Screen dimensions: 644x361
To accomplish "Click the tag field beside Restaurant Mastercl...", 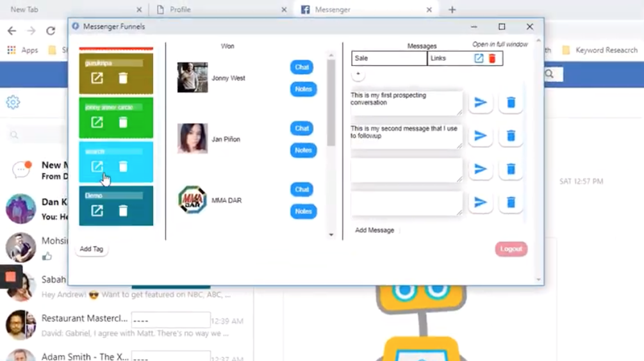I will point(171,320).
